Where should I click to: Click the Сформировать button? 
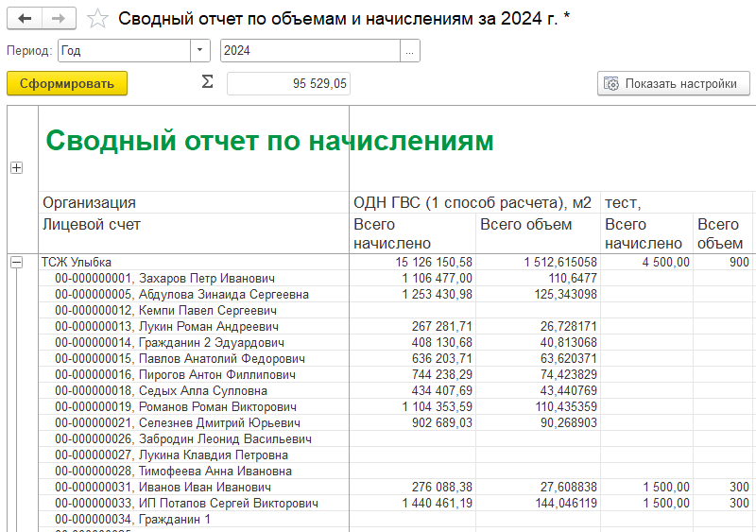pos(67,83)
